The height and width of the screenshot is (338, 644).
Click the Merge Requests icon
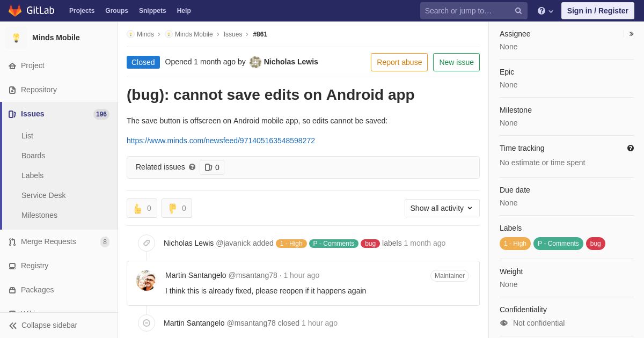point(12,242)
